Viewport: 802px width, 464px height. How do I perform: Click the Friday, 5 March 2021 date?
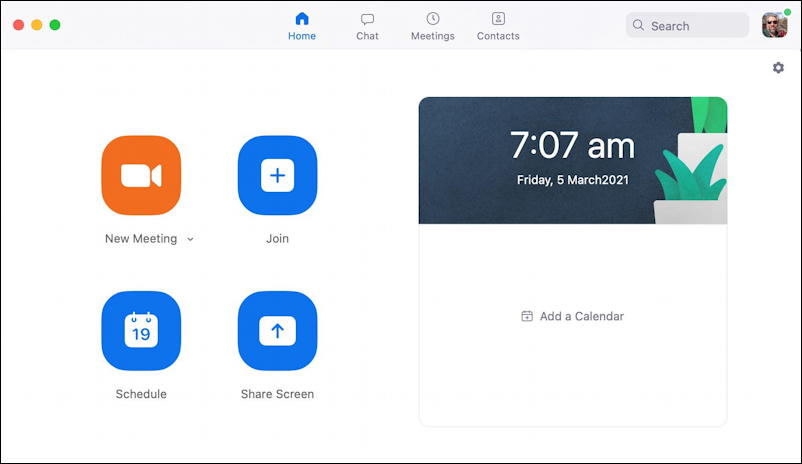[572, 180]
